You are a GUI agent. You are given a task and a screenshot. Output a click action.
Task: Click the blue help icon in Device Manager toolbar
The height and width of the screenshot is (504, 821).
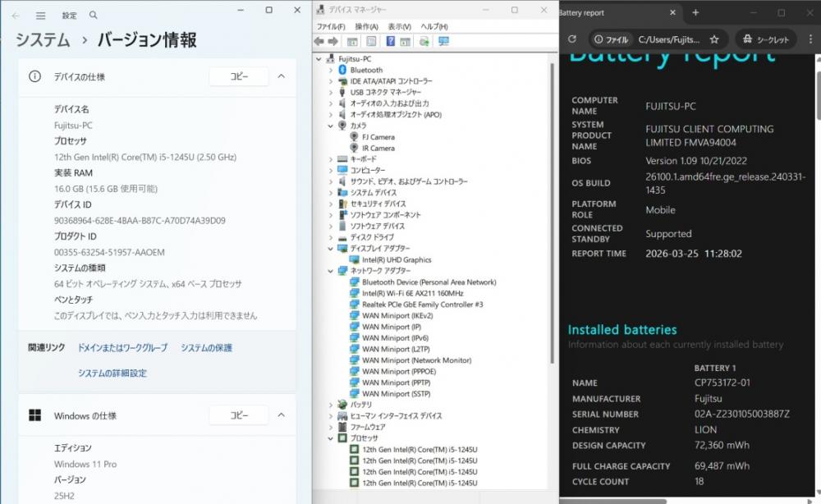click(391, 41)
